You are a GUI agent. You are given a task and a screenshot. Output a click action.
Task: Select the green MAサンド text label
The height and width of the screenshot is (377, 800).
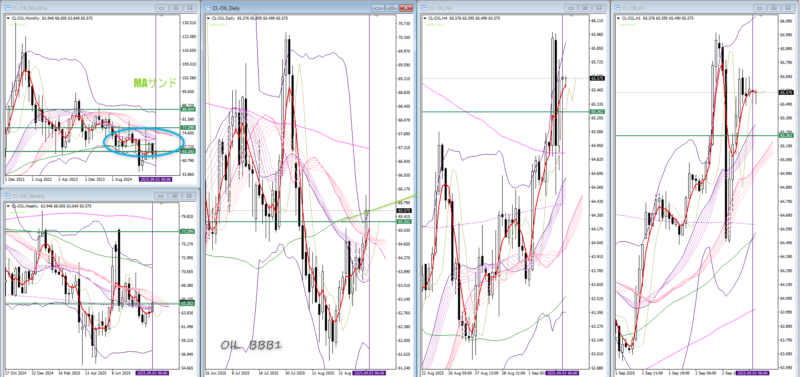pyautogui.click(x=155, y=82)
